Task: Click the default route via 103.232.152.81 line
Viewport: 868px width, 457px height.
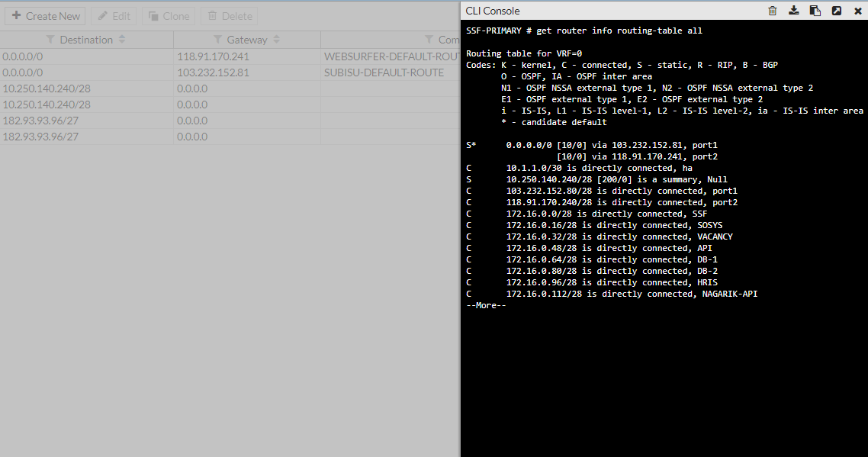Action: 592,145
